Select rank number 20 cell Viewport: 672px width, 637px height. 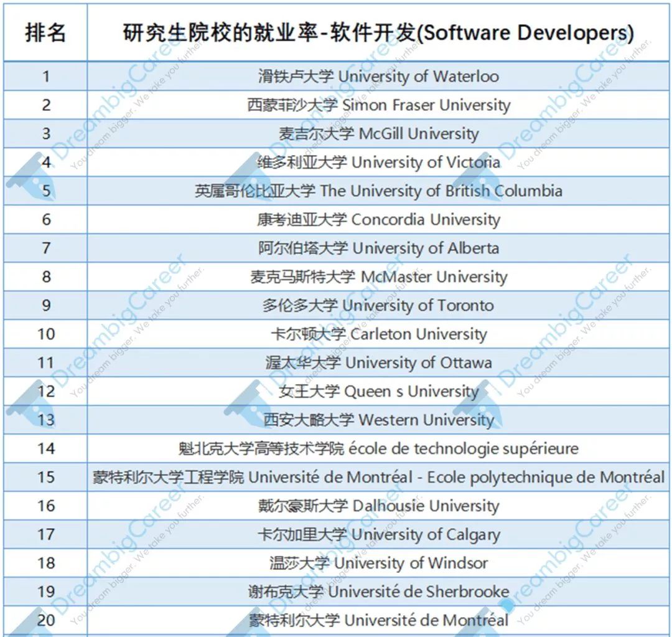pos(46,620)
